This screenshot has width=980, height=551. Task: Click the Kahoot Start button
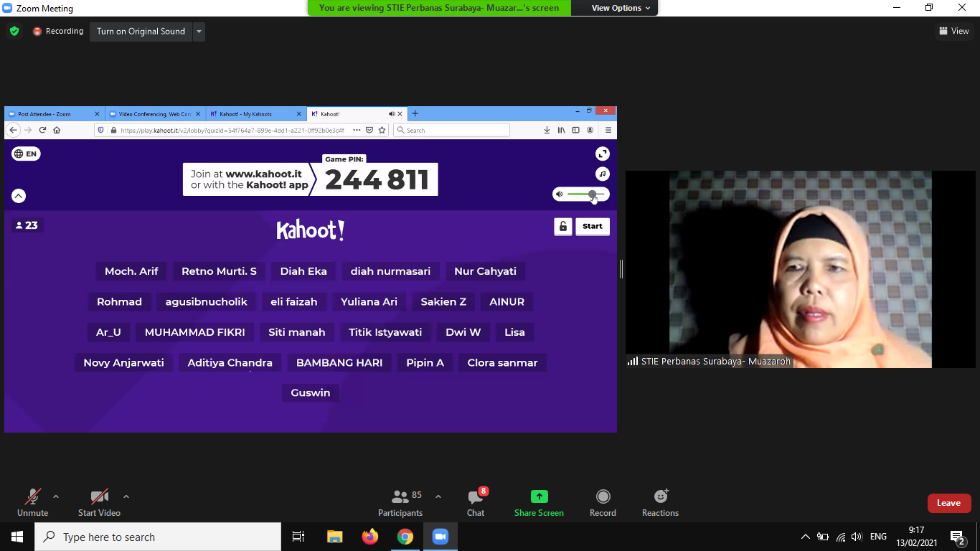click(593, 227)
